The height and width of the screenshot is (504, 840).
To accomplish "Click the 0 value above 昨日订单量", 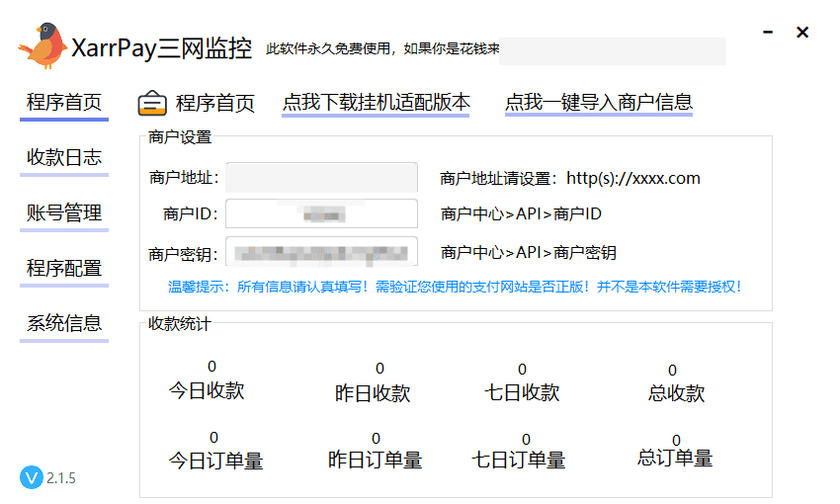I will (377, 439).
